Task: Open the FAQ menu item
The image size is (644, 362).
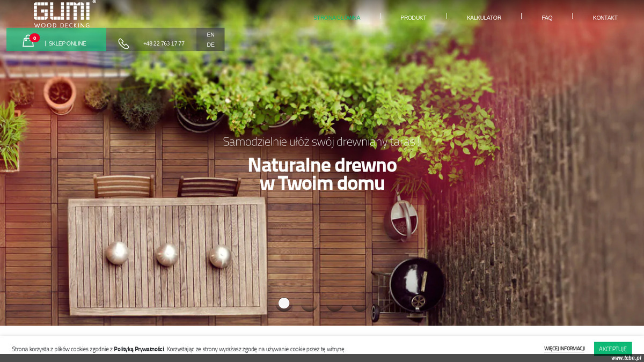Action: coord(547,18)
